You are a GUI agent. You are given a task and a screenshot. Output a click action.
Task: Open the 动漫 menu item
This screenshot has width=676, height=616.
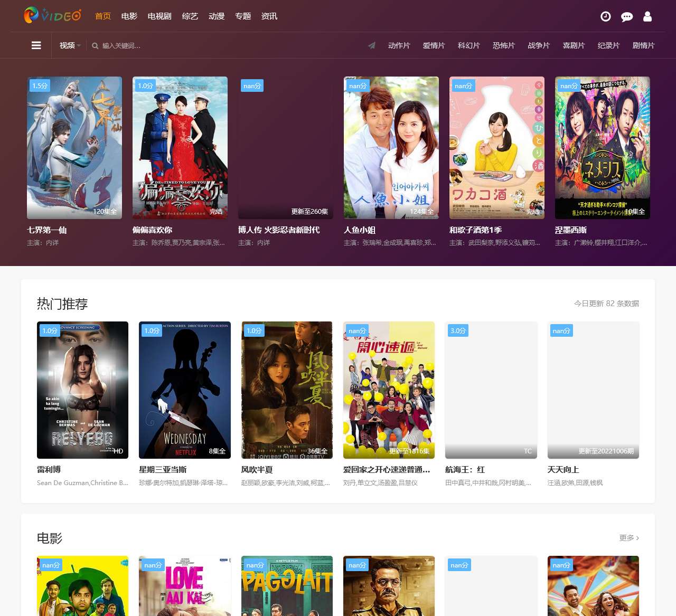pyautogui.click(x=217, y=16)
